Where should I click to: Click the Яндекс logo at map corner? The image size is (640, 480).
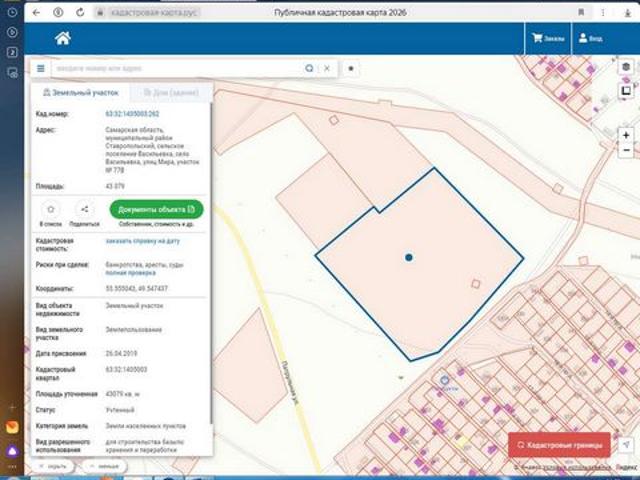click(625, 467)
